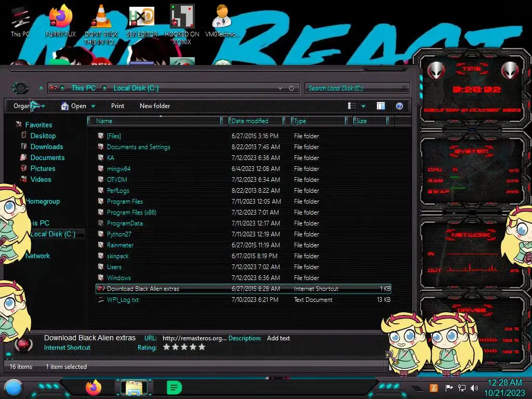Click Local Disk (C:) breadcrumb
Image resolution: width=532 pixels, height=399 pixels.
136,88
